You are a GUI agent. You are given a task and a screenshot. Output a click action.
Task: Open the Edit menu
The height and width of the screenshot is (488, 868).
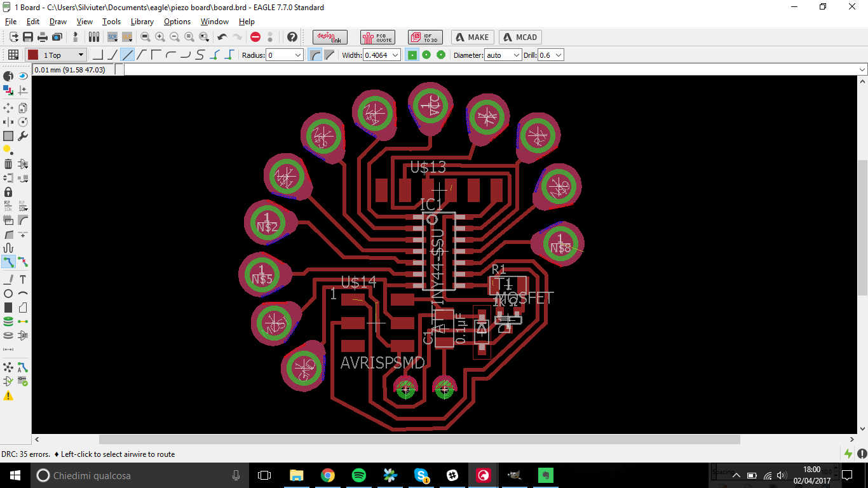pyautogui.click(x=33, y=22)
